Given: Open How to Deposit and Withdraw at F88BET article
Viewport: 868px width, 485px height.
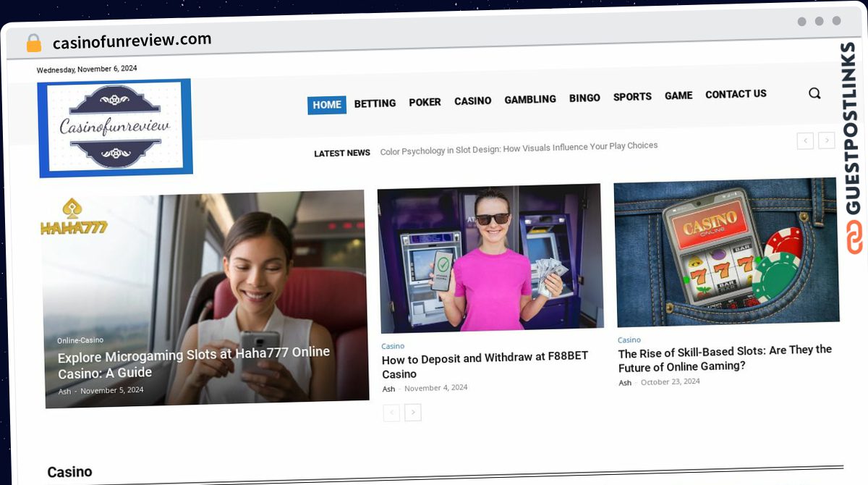Looking at the screenshot, I should click(485, 365).
